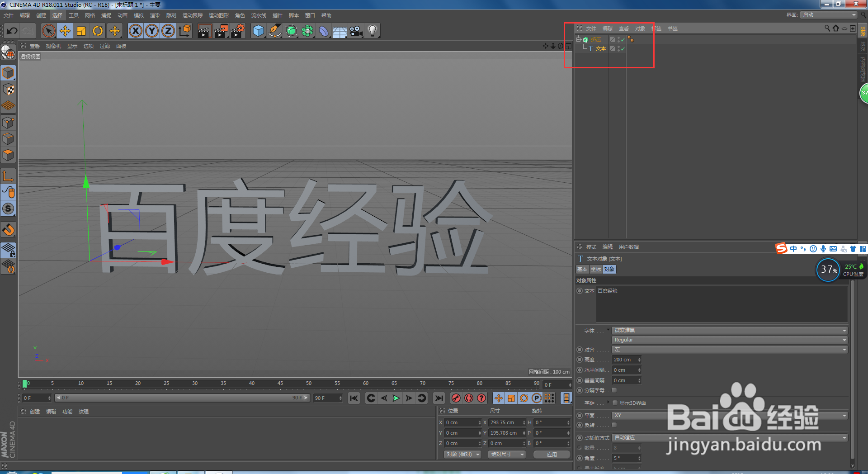
Task: Open the 摄像机 viewport menu
Action: [53, 46]
